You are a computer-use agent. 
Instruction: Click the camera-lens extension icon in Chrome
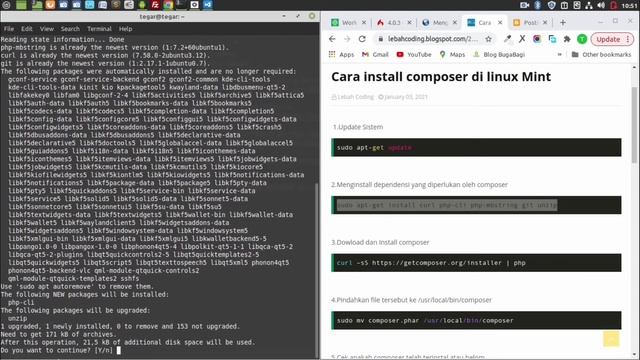click(x=537, y=39)
